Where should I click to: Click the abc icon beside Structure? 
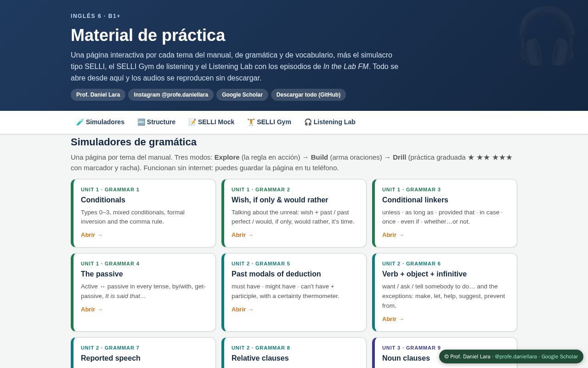141,122
